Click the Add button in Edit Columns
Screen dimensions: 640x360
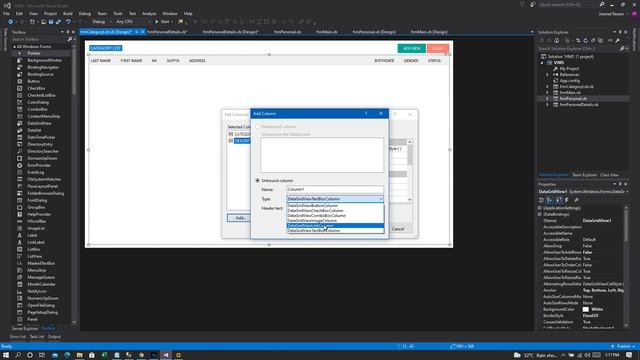click(x=240, y=218)
